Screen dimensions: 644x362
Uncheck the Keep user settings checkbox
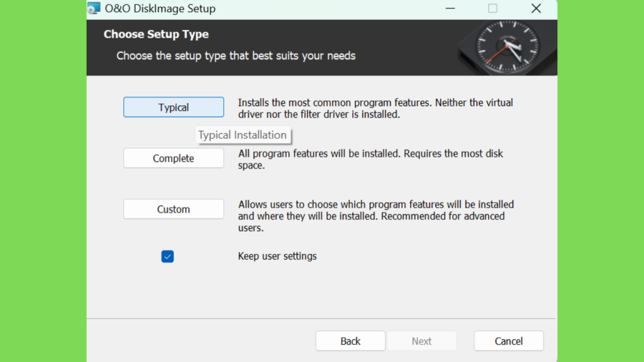pos(167,256)
